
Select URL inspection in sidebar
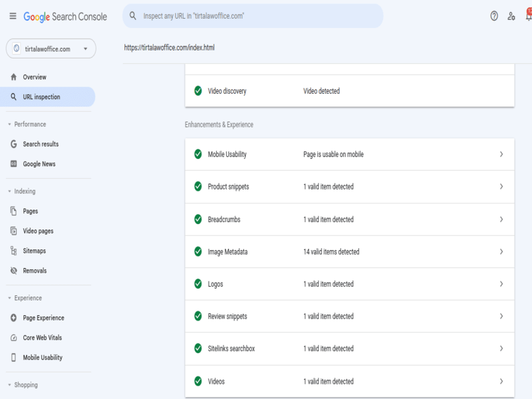click(x=41, y=97)
